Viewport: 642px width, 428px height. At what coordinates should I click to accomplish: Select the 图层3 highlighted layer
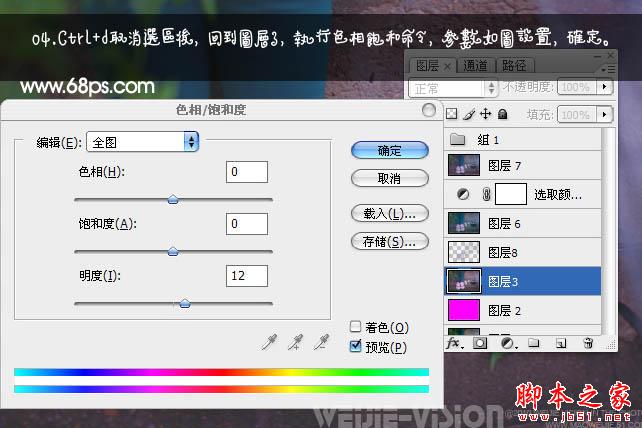point(522,281)
